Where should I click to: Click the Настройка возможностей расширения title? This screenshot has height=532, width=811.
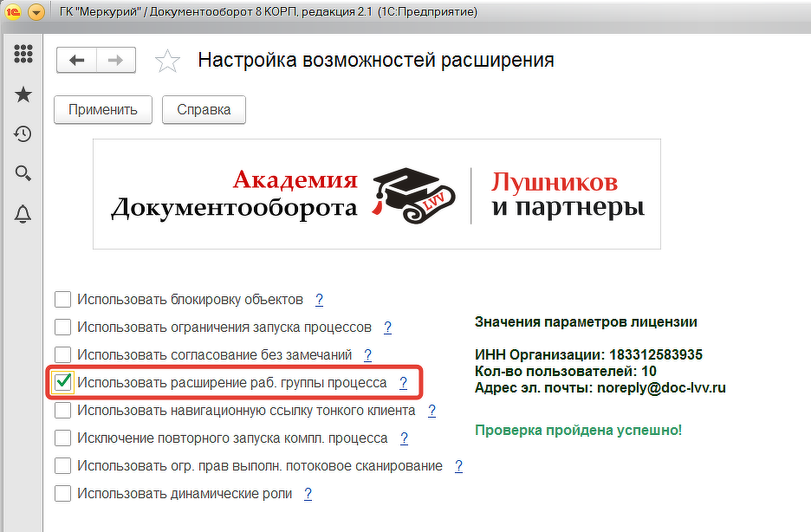click(x=376, y=61)
